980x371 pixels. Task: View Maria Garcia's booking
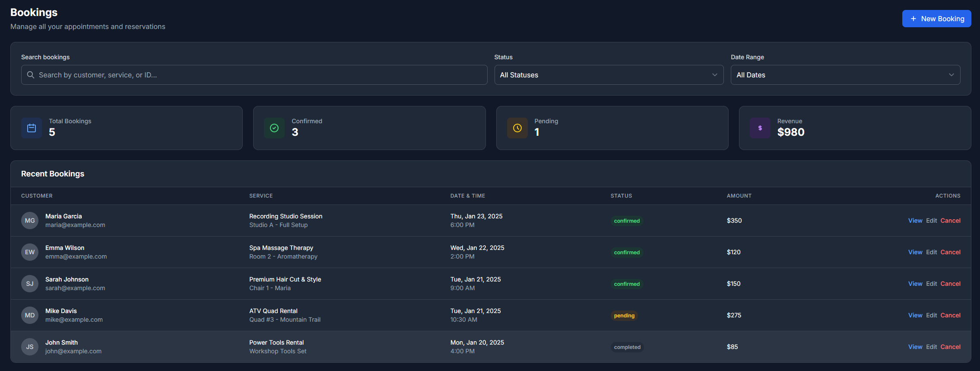915,221
